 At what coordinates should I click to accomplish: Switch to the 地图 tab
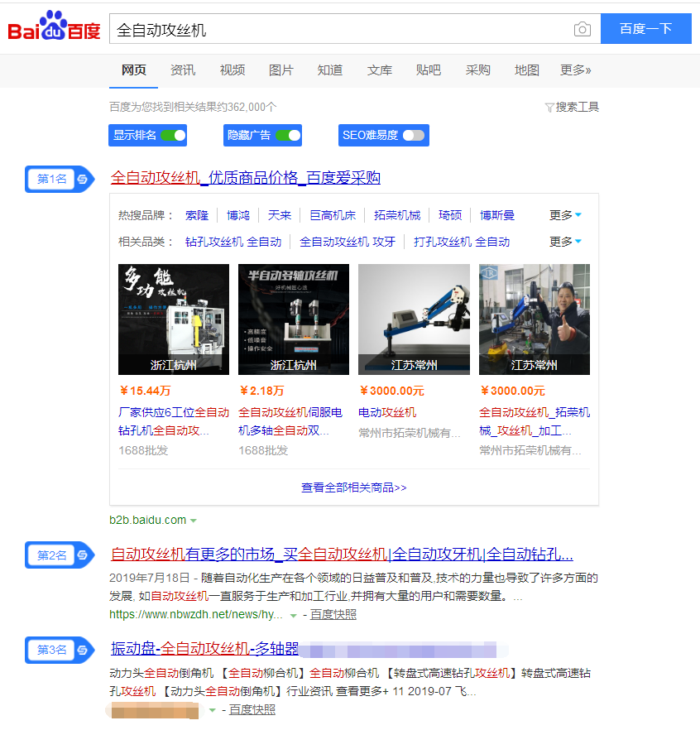(526, 70)
